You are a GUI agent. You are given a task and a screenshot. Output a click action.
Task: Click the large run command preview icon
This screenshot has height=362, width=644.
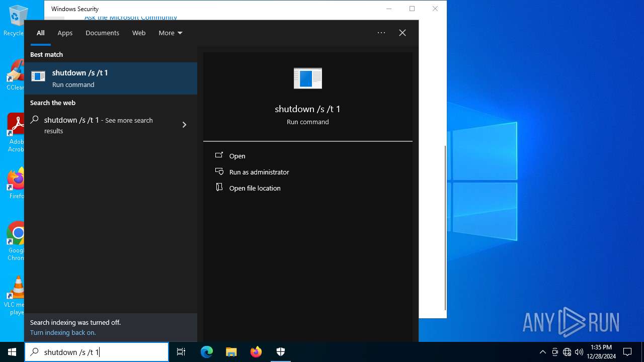pyautogui.click(x=308, y=78)
